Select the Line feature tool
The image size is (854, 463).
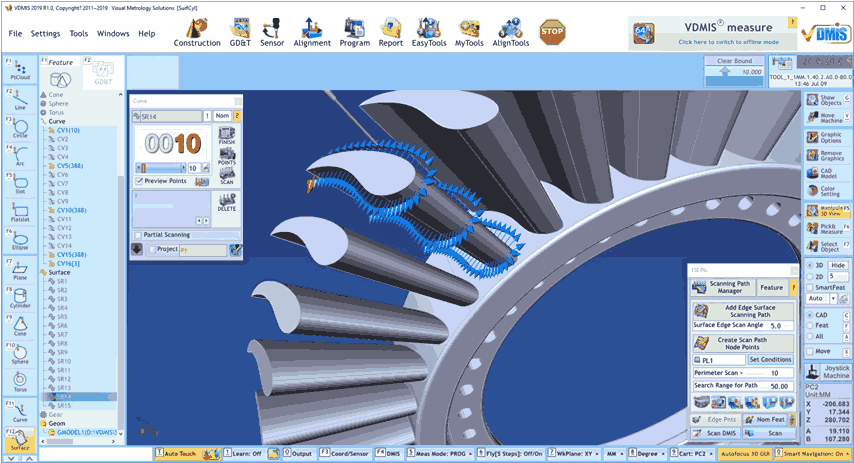(20, 100)
